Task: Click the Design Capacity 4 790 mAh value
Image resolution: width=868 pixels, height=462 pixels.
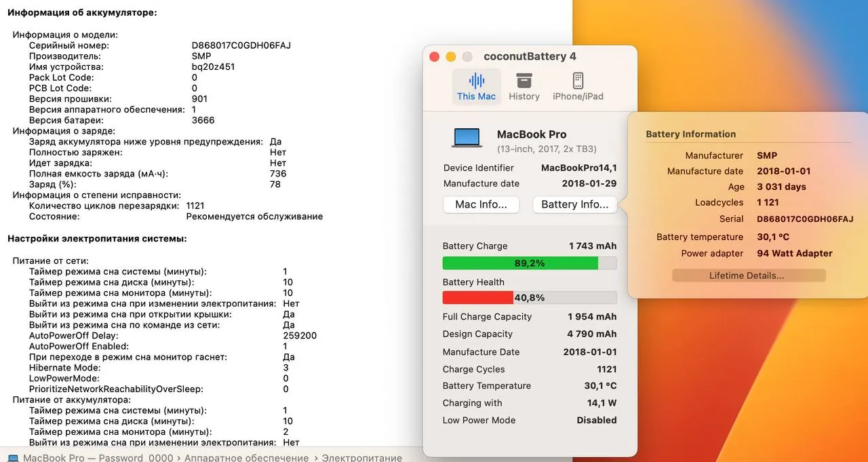Action: pyautogui.click(x=593, y=334)
